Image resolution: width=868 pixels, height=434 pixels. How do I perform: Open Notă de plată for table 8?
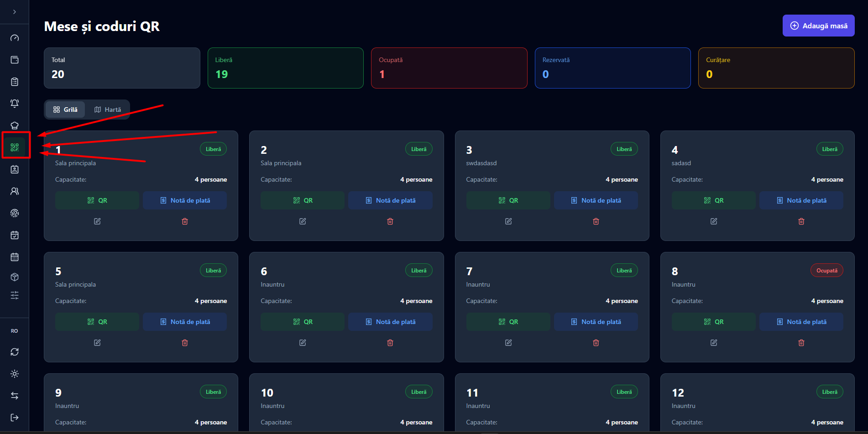click(x=801, y=322)
